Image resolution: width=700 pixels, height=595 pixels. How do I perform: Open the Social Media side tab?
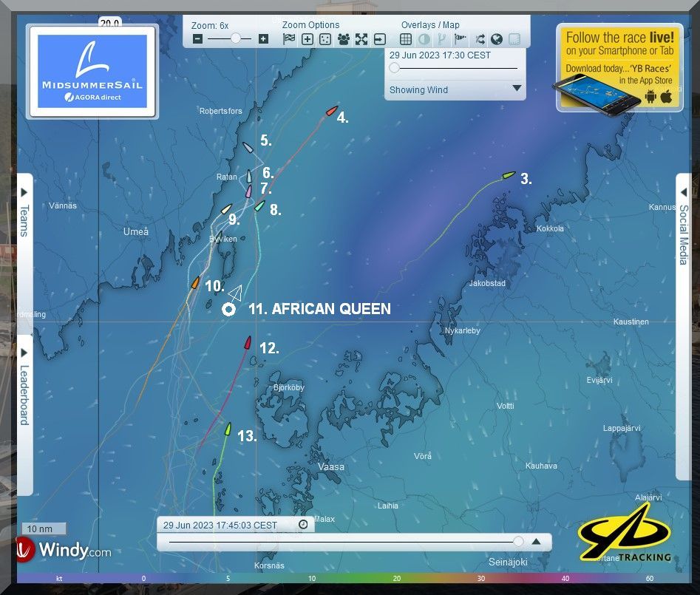coord(684,229)
